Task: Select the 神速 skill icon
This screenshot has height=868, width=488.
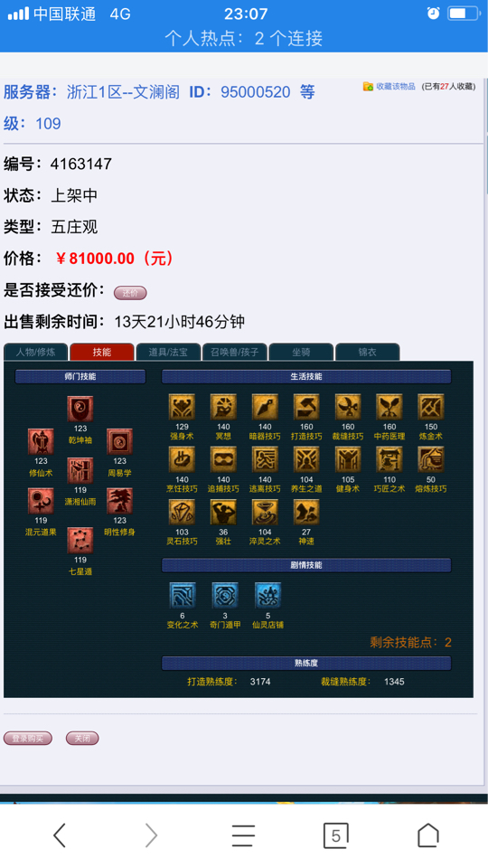Action: (306, 513)
